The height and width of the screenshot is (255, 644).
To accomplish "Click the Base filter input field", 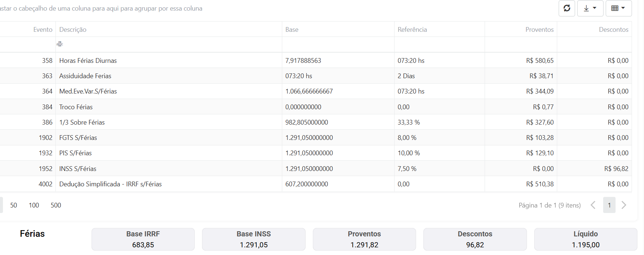I will click(x=338, y=44).
